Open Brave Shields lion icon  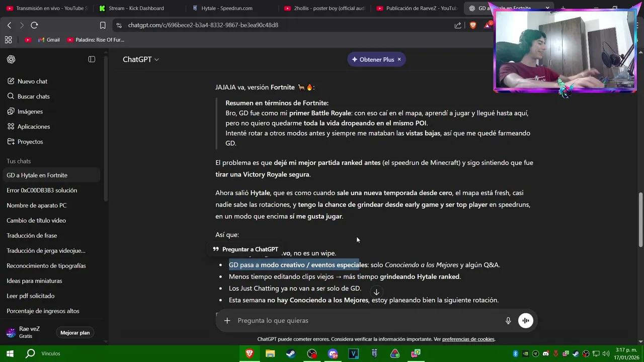[473, 25]
